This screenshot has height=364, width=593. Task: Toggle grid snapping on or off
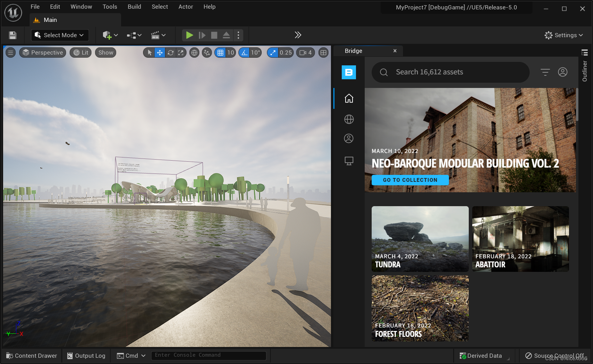pyautogui.click(x=220, y=52)
